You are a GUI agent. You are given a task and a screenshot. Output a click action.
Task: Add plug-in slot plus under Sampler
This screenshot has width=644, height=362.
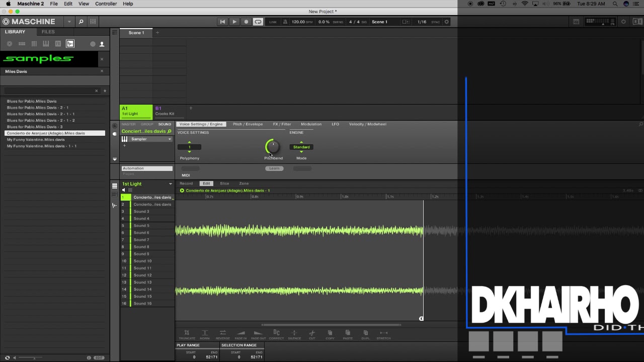point(124,146)
